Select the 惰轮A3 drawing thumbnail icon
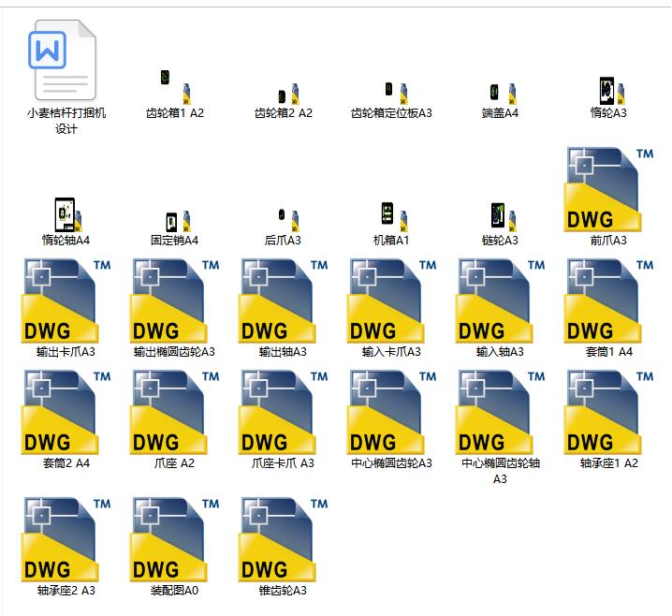The width and height of the screenshot is (672, 616). click(x=612, y=91)
